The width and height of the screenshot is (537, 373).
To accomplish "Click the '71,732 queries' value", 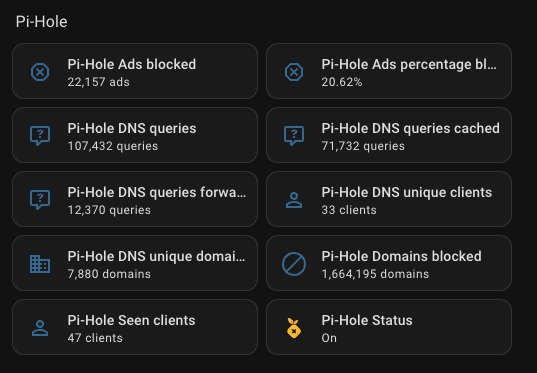I will click(363, 146).
